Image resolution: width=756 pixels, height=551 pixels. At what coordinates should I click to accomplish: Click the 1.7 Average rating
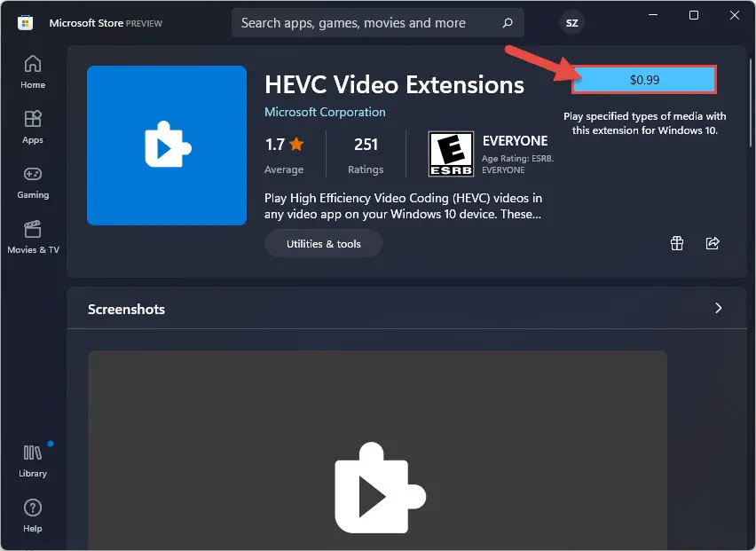[x=284, y=155]
